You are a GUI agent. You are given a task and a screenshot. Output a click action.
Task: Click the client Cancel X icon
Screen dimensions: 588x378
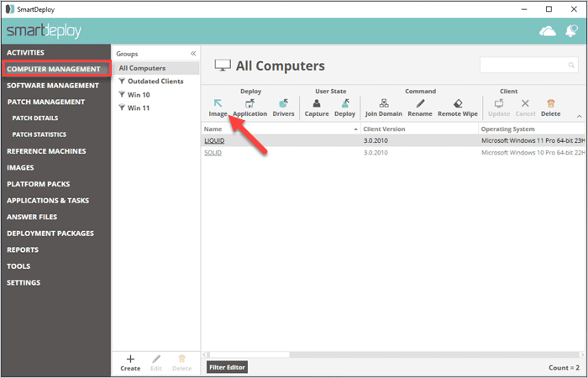[x=525, y=103]
